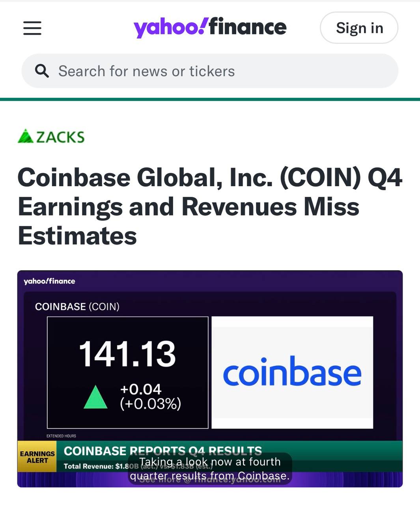Click the Zacks publisher logo
The width and height of the screenshot is (420, 505).
click(x=51, y=137)
